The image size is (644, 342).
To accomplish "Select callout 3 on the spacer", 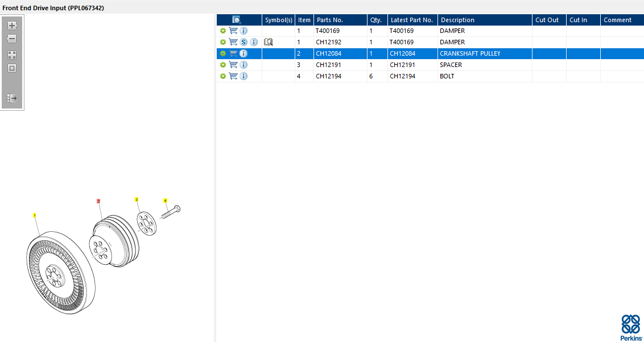I will click(x=137, y=199).
